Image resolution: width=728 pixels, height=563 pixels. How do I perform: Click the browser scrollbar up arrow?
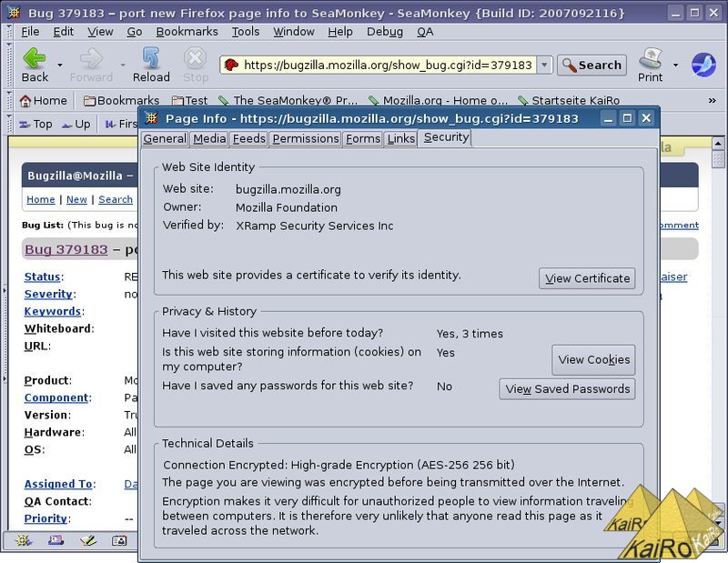tap(718, 144)
